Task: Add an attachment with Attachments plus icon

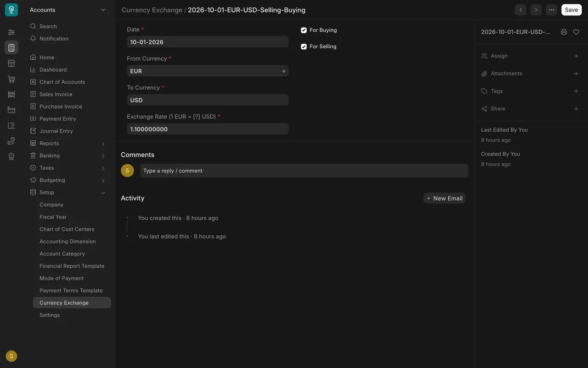Action: point(576,74)
